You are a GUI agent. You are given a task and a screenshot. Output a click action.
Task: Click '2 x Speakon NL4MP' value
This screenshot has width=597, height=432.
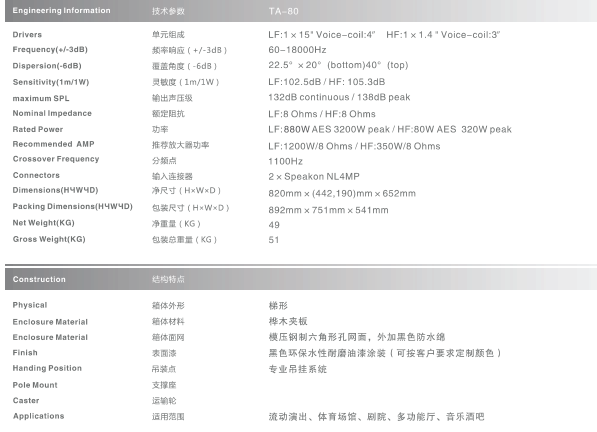point(314,177)
